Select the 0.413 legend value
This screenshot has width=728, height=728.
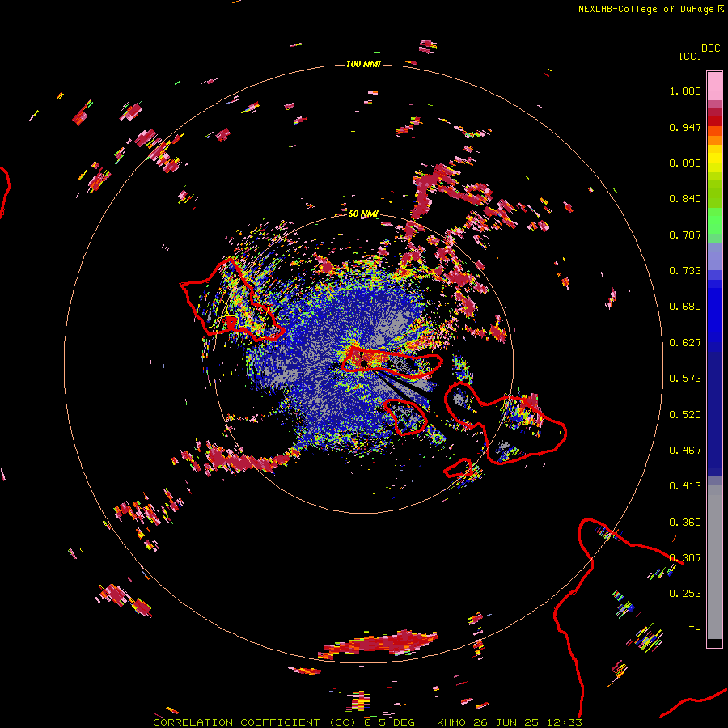[685, 486]
